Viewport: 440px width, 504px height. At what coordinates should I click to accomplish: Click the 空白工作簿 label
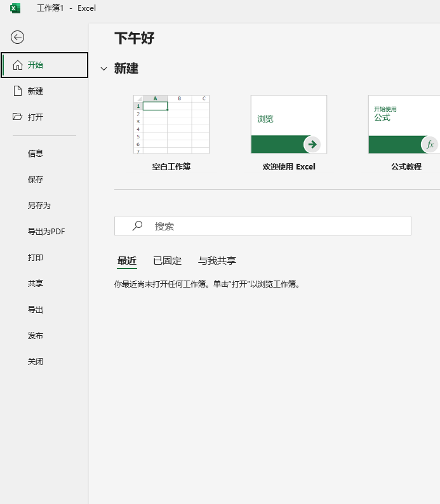pos(171,167)
